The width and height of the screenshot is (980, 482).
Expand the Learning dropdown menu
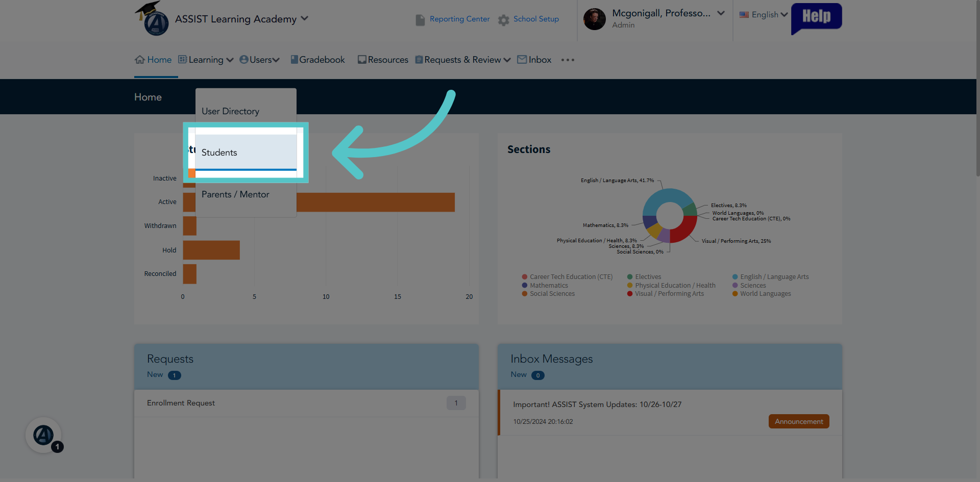(x=206, y=60)
